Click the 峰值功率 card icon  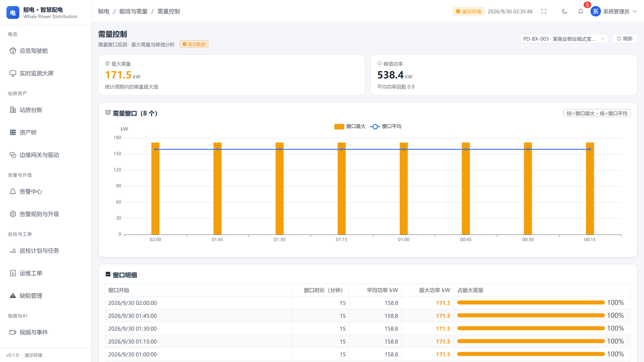point(380,64)
